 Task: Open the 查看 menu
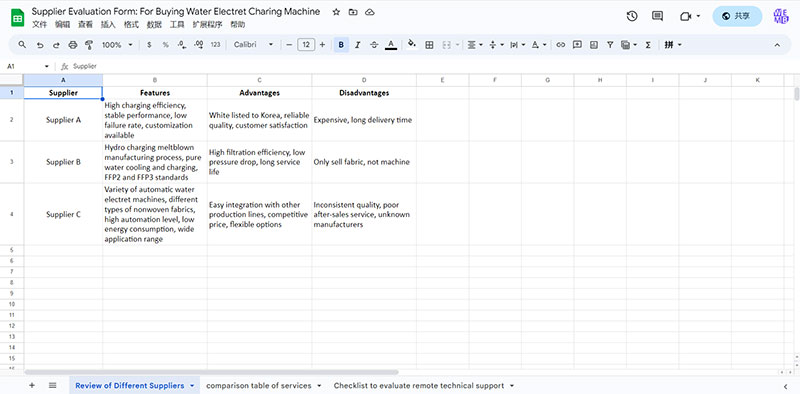[85, 24]
